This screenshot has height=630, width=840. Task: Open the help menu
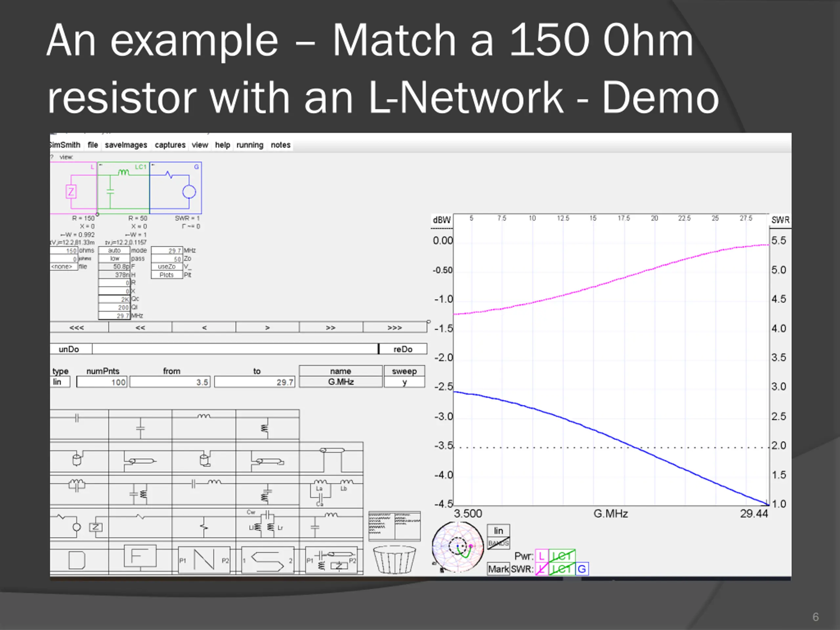pos(222,145)
